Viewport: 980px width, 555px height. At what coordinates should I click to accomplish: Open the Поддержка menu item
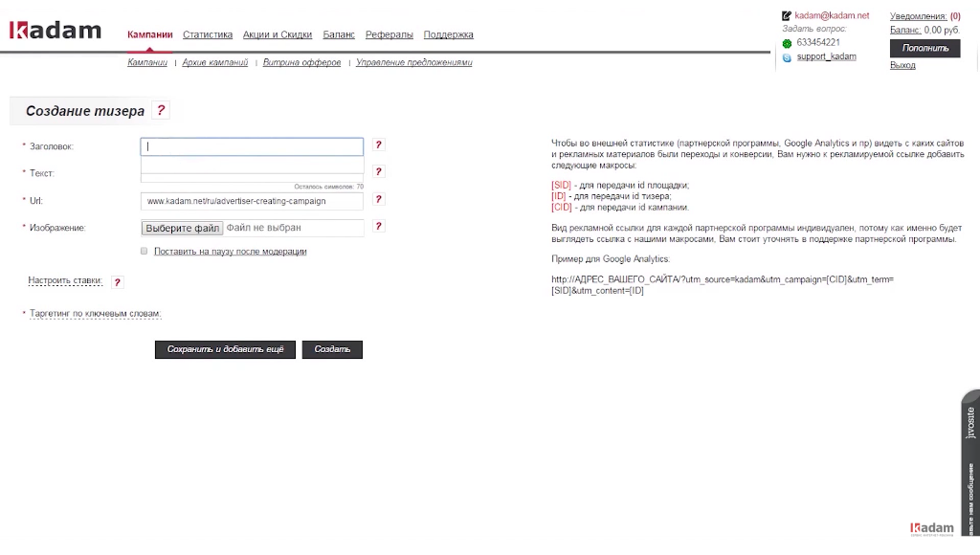click(x=448, y=35)
